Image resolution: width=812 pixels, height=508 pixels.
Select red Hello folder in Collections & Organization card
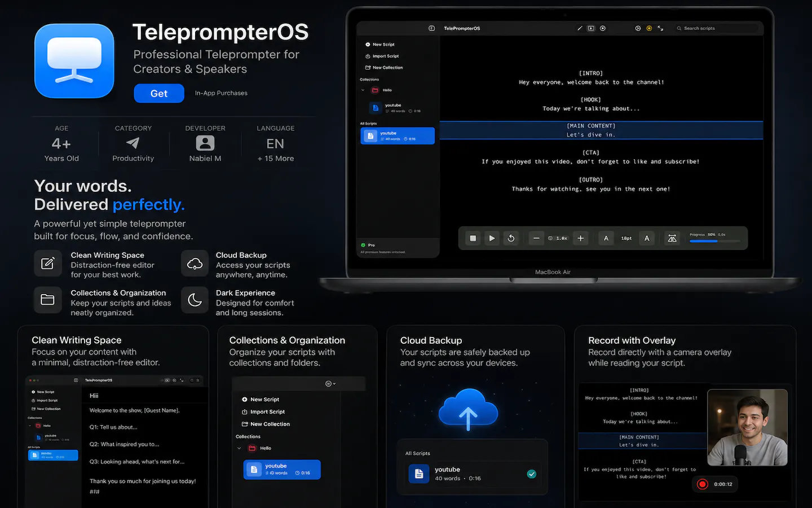(252, 449)
